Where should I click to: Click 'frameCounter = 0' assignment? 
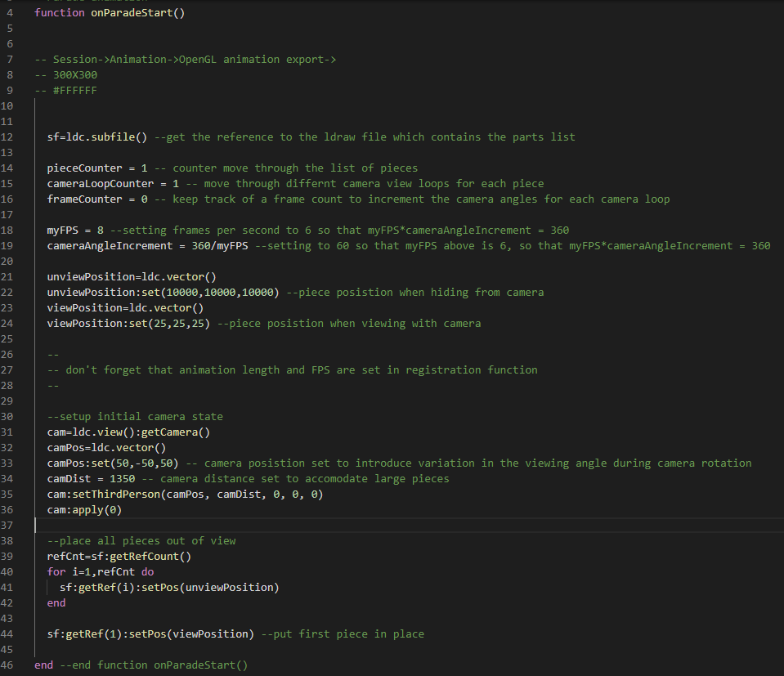pyautogui.click(x=97, y=199)
